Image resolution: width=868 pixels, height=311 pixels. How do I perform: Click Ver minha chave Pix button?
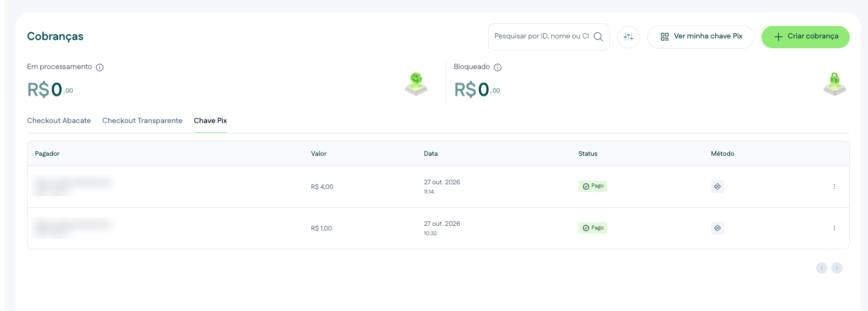(701, 37)
